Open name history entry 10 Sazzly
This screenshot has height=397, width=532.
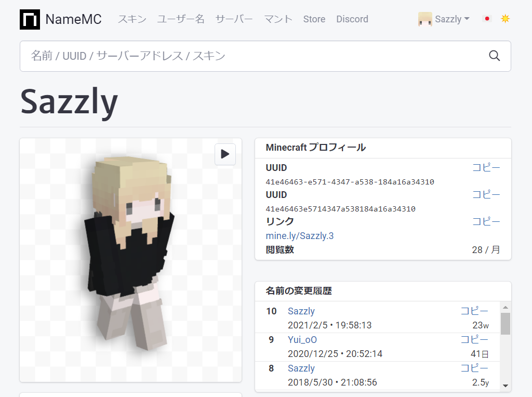[x=301, y=311]
